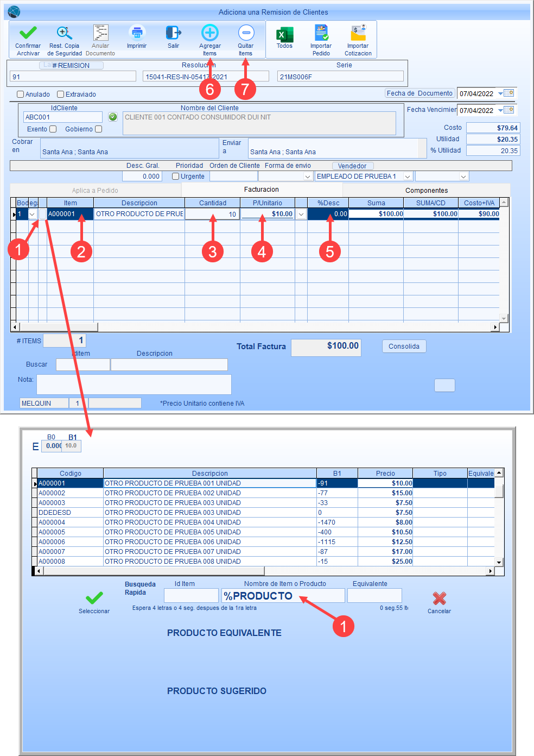The width and height of the screenshot is (534, 756).
Task: Click Confirmar Archivar green checkmark icon
Action: [x=28, y=33]
